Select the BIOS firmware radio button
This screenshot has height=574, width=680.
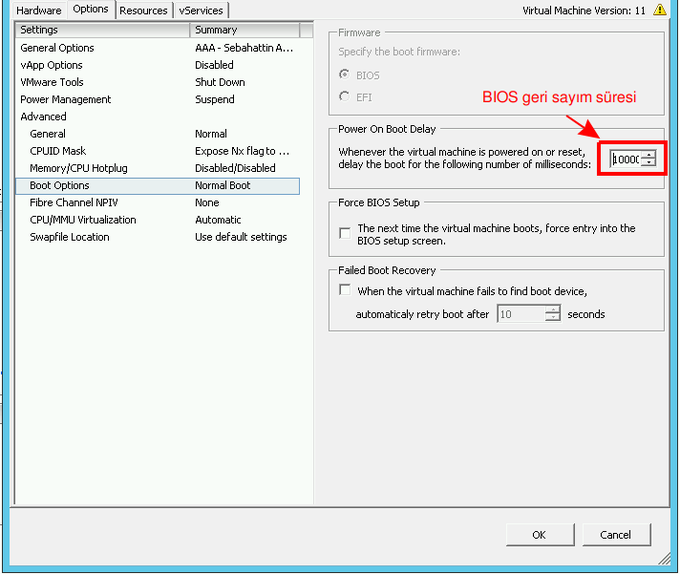344,75
